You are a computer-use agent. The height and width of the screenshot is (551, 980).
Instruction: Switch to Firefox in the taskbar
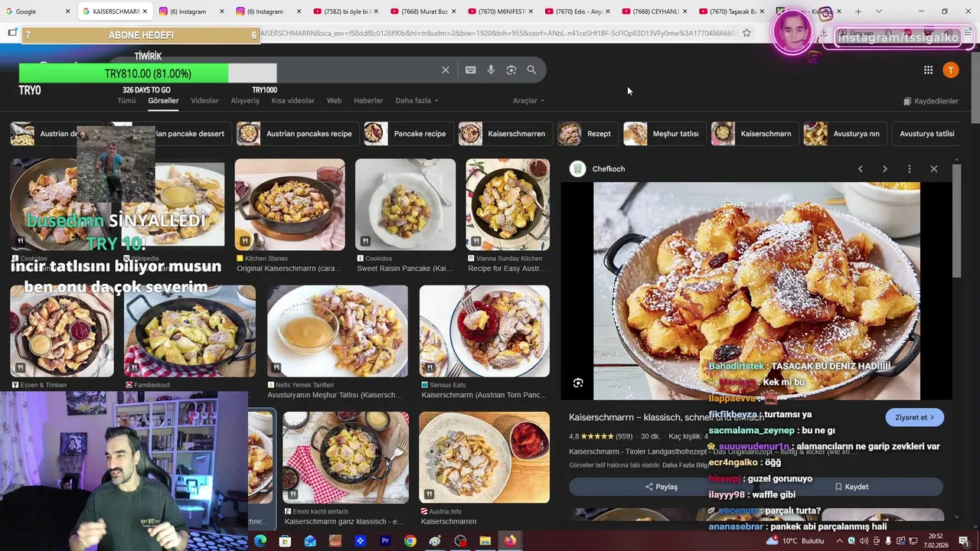(x=510, y=541)
